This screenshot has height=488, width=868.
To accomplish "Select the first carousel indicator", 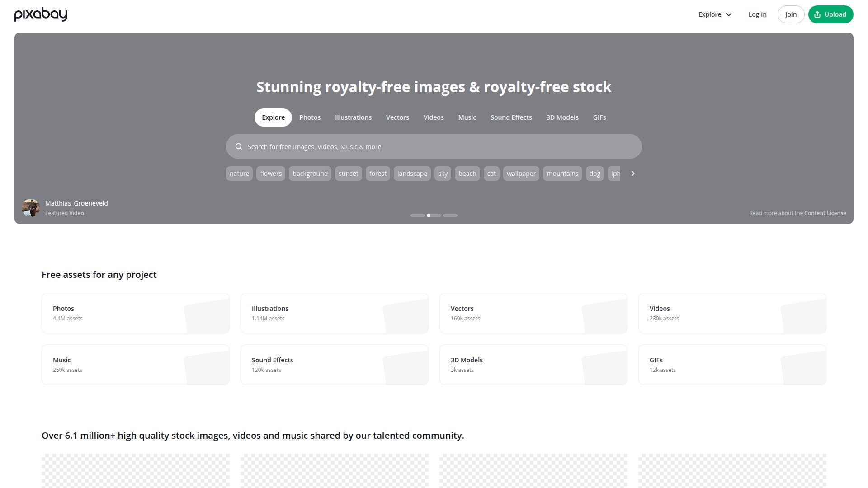I will [418, 216].
